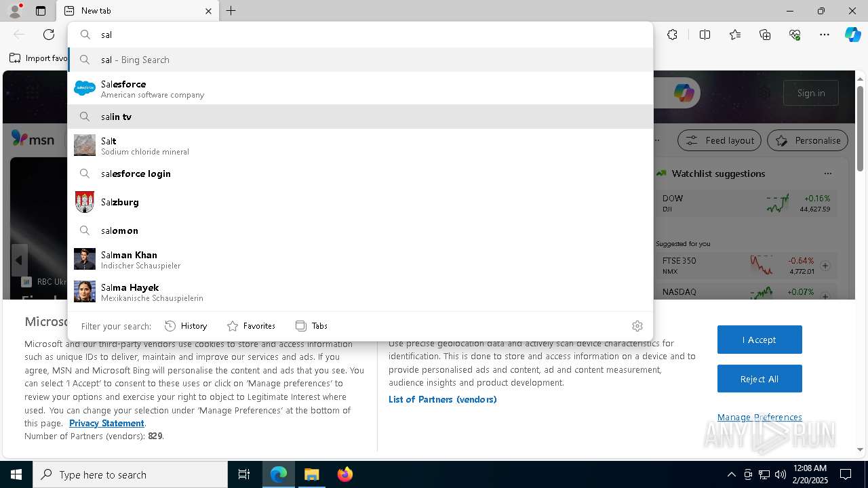Select 'salesforce login' suggestion
This screenshot has height=488, width=868.
(x=360, y=174)
